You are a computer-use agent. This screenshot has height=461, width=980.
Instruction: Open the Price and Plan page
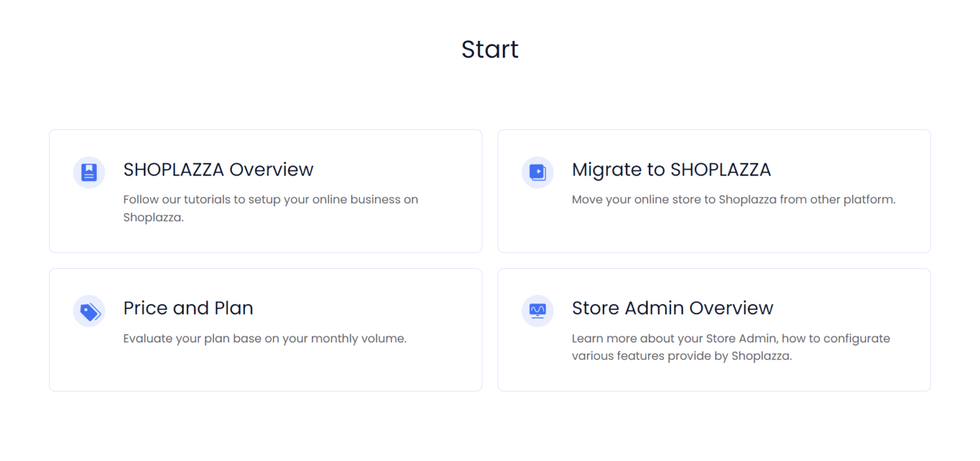pyautogui.click(x=188, y=308)
